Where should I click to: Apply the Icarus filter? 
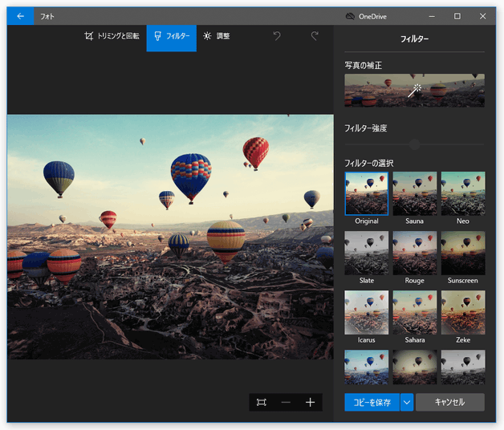point(367,312)
